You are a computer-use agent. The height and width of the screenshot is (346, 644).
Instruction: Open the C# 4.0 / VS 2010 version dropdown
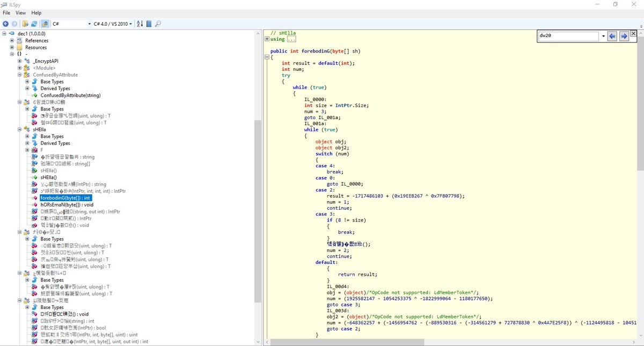pos(113,24)
